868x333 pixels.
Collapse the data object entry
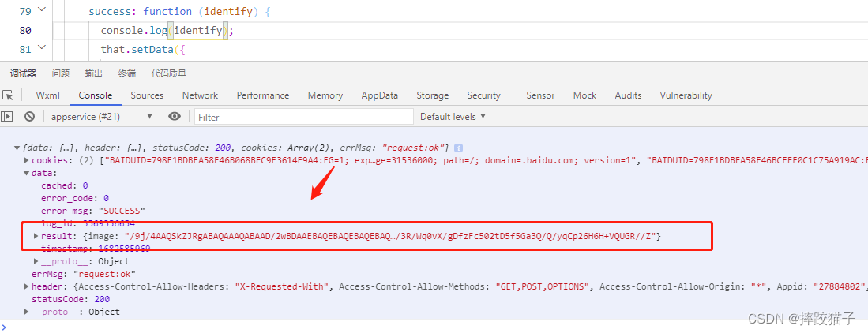[27, 173]
